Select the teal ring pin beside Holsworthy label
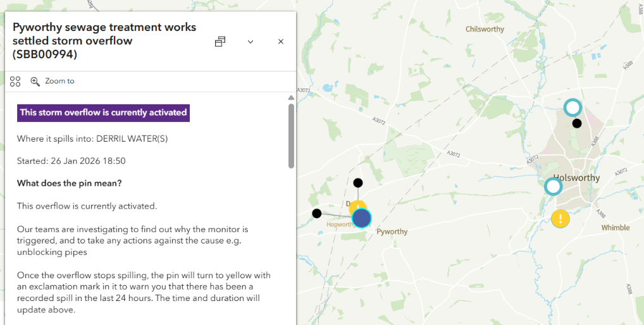 click(553, 187)
